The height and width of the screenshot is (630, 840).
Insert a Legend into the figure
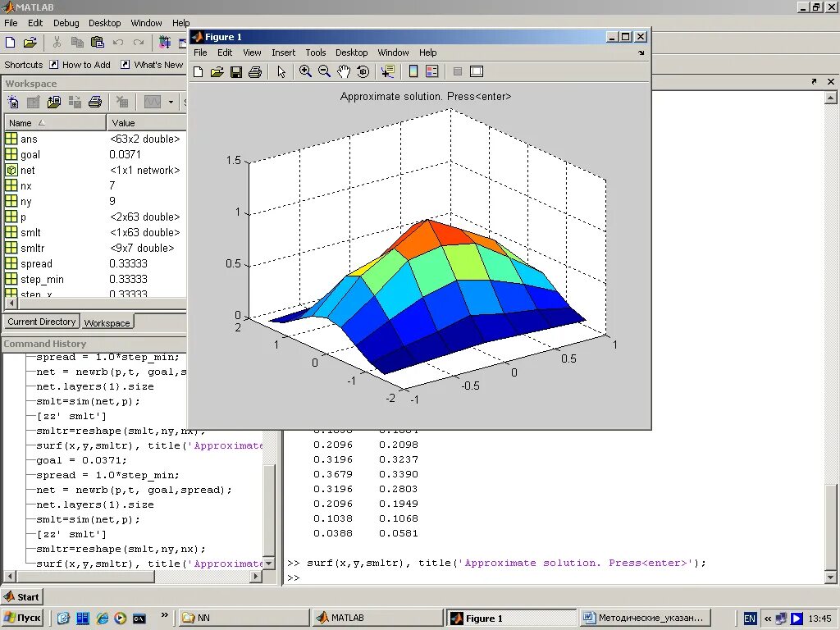click(x=431, y=72)
